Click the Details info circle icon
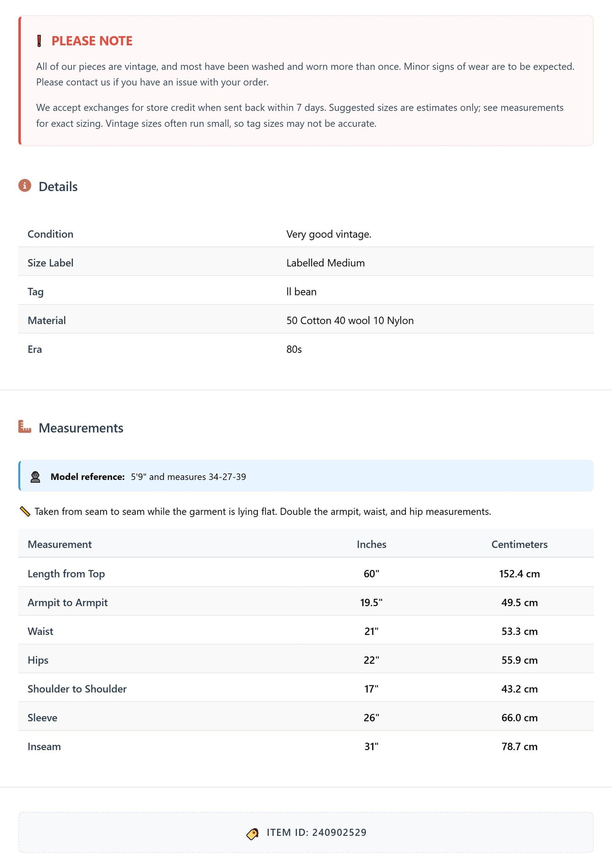The width and height of the screenshot is (612, 868). (25, 186)
